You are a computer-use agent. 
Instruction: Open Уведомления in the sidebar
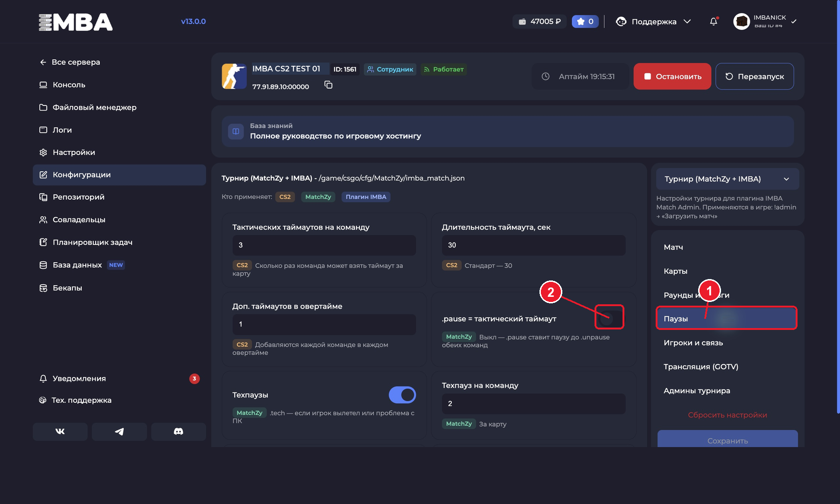click(119, 378)
